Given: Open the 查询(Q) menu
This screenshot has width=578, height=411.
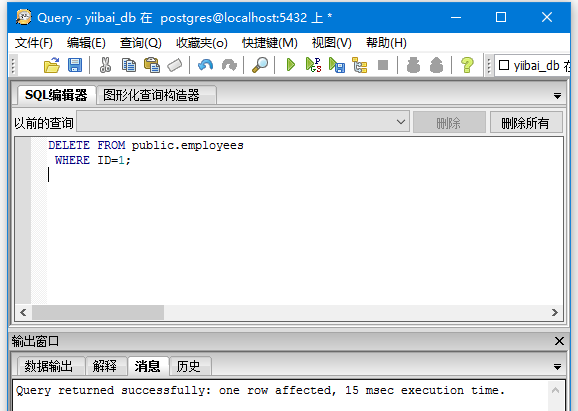Looking at the screenshot, I should coord(140,43).
